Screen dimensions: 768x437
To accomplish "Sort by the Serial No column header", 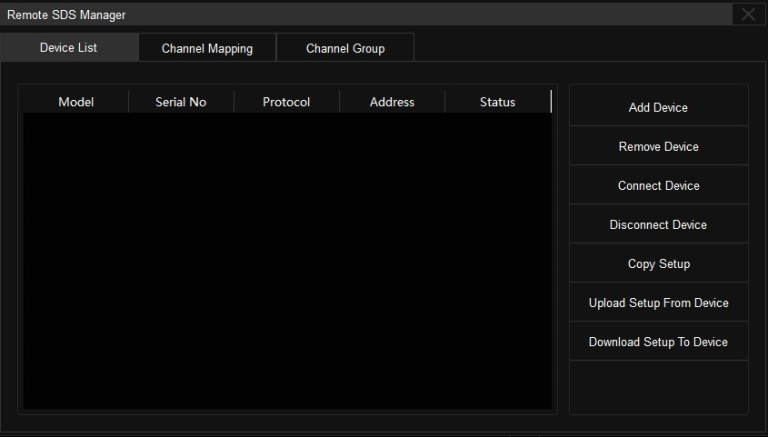I will click(181, 102).
